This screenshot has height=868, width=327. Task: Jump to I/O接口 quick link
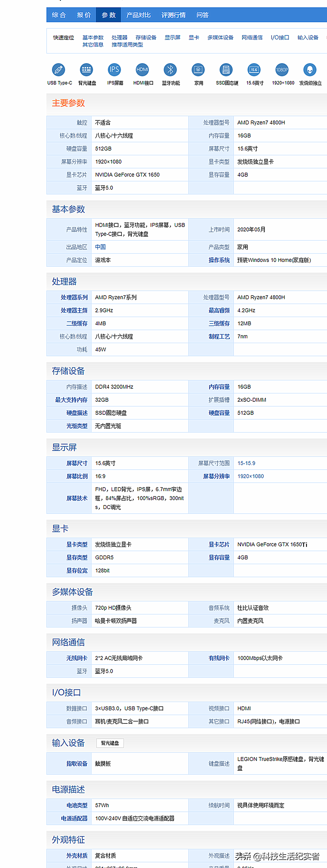280,38
